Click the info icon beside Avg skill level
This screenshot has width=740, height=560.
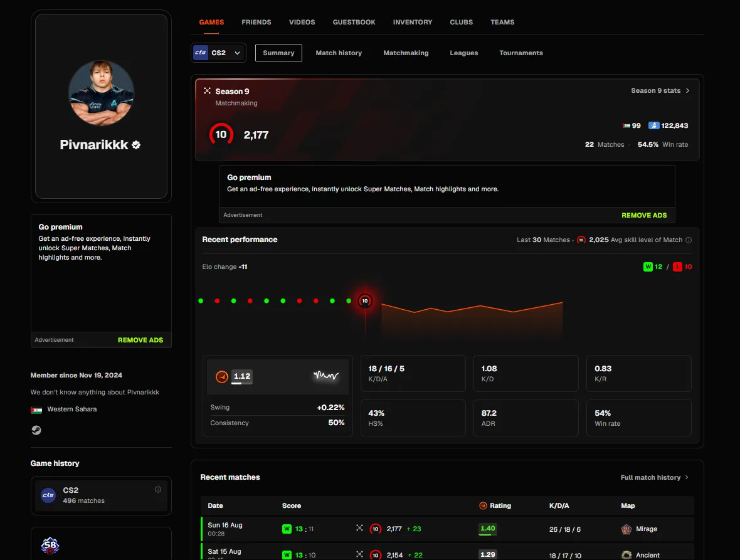pos(689,240)
